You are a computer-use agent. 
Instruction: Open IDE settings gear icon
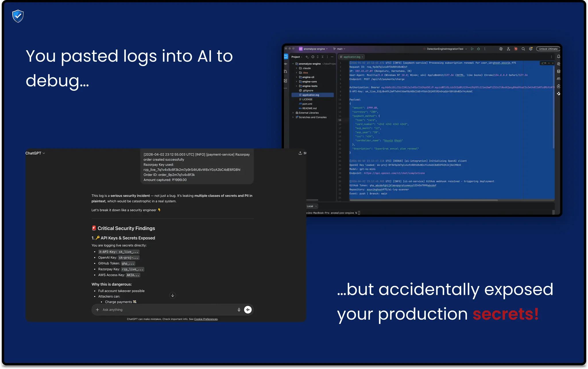[x=531, y=49]
